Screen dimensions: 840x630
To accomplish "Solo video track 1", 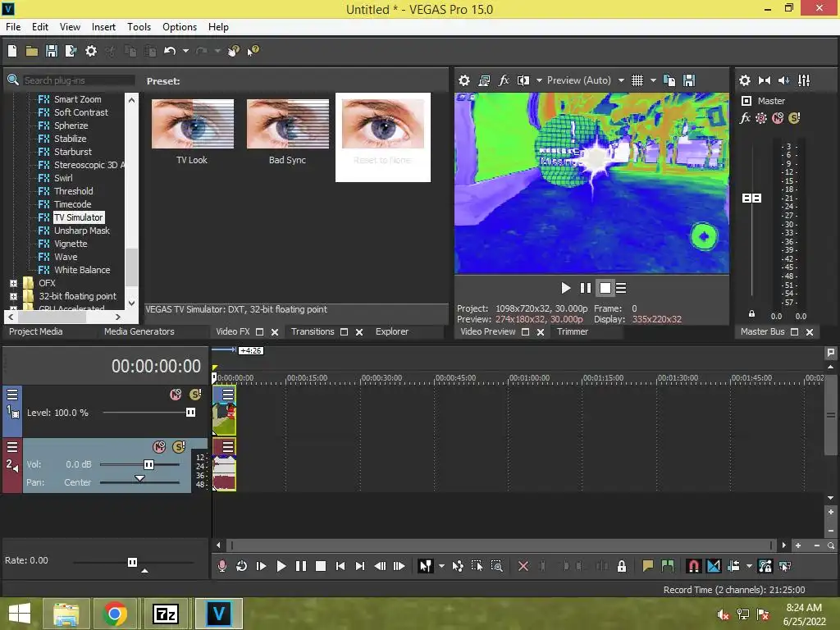I will click(195, 395).
